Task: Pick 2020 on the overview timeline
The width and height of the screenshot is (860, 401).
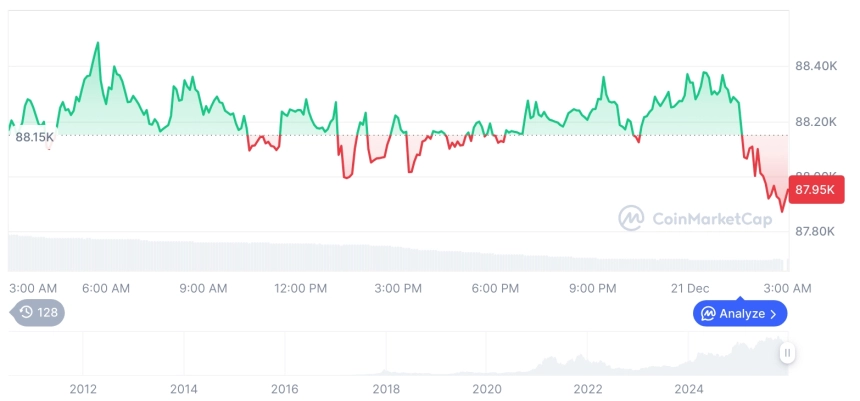Action: pyautogui.click(x=487, y=388)
